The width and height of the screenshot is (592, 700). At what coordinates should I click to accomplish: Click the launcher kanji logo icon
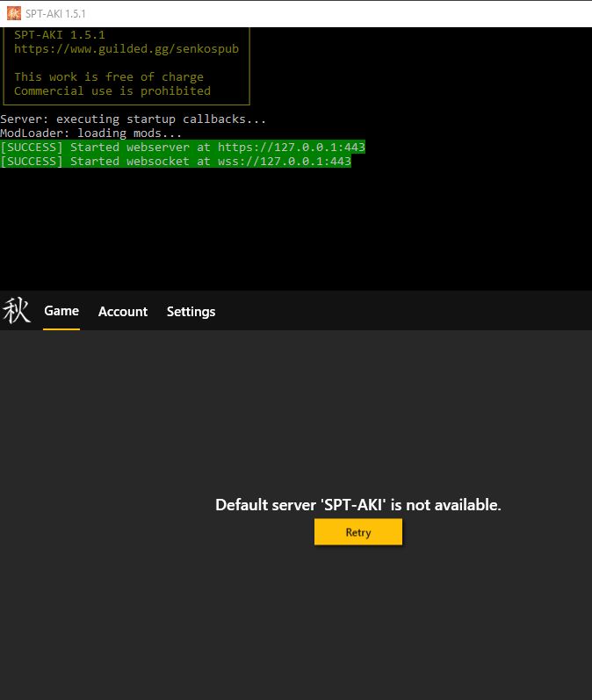(x=17, y=311)
